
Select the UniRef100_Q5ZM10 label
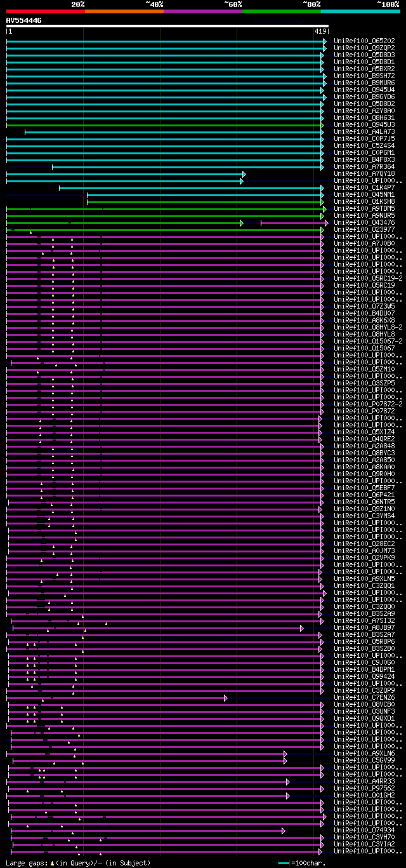[x=364, y=369]
